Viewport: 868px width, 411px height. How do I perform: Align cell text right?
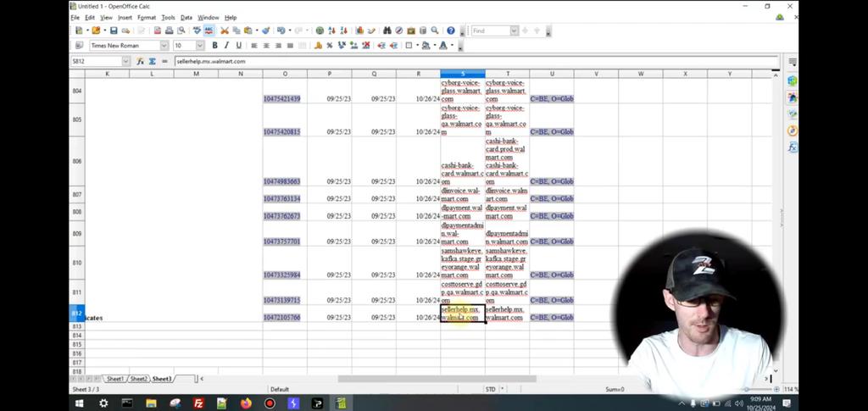tap(278, 46)
